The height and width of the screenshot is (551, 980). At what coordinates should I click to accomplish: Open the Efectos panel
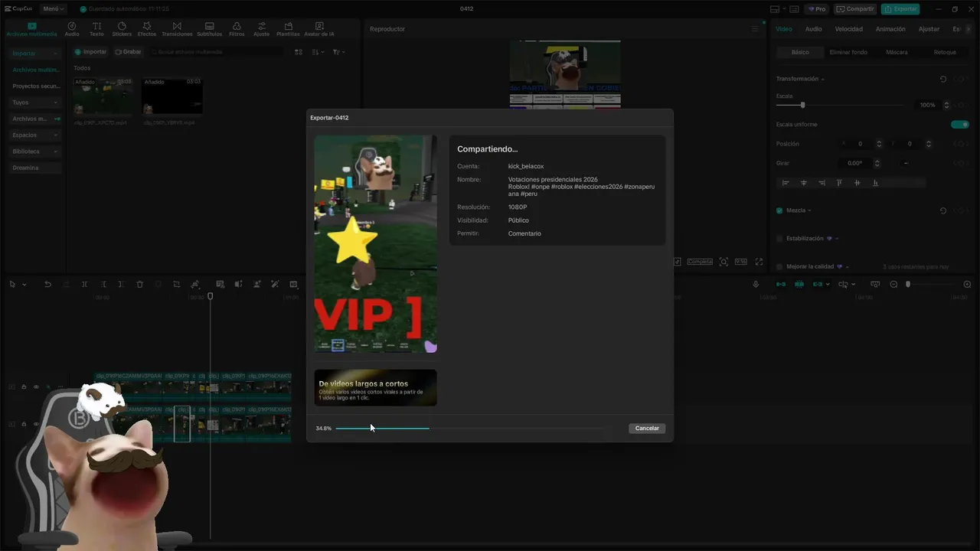pyautogui.click(x=147, y=29)
